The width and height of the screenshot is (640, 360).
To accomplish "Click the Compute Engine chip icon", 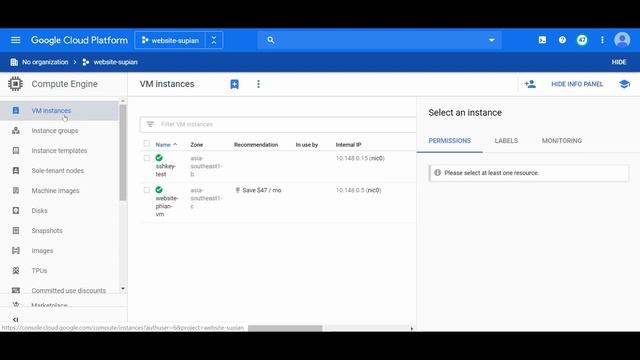I will 16,84.
